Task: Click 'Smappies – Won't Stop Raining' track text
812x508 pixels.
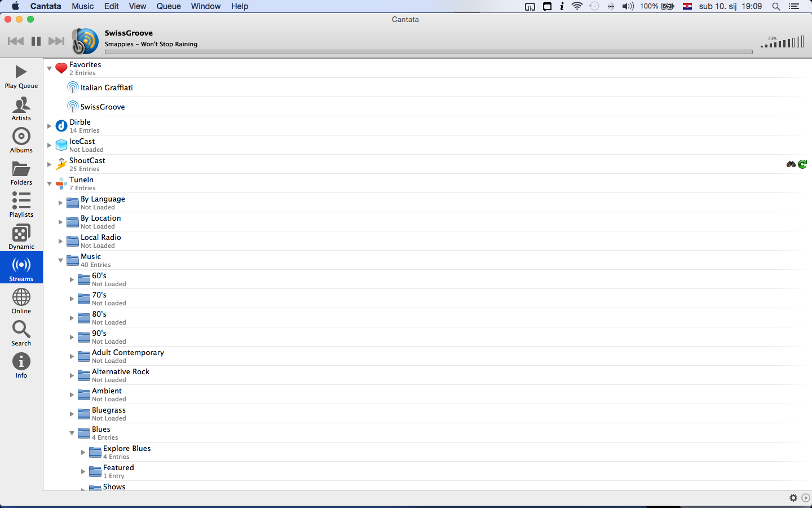Action: (x=151, y=44)
